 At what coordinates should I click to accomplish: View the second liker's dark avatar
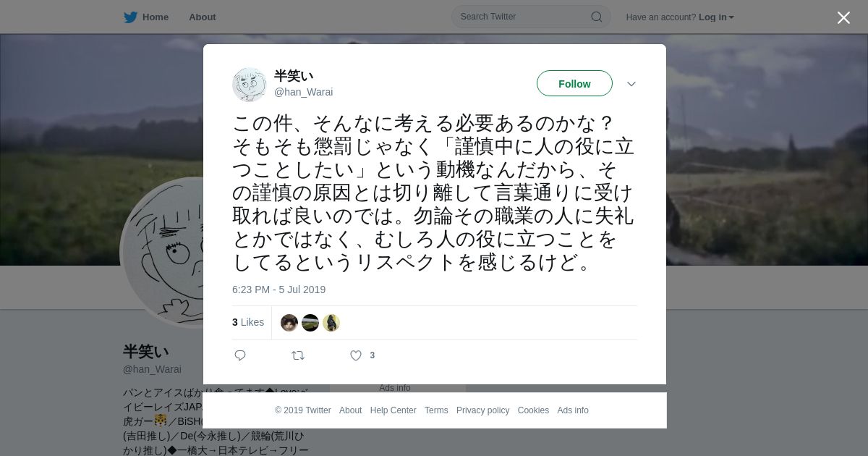[x=310, y=323]
